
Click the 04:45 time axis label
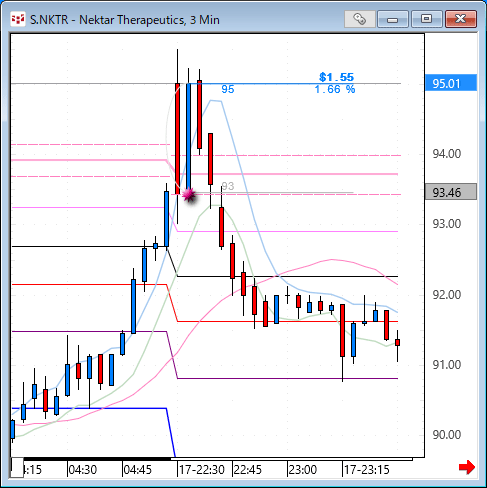click(137, 470)
